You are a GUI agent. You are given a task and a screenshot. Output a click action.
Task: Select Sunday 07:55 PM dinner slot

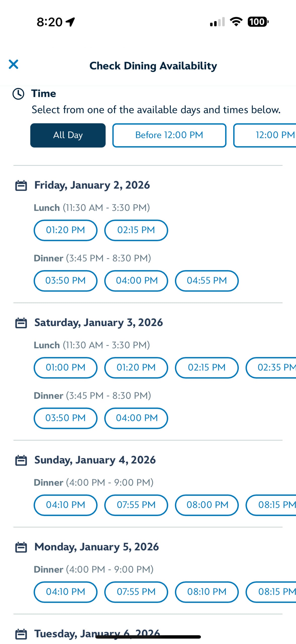136,505
